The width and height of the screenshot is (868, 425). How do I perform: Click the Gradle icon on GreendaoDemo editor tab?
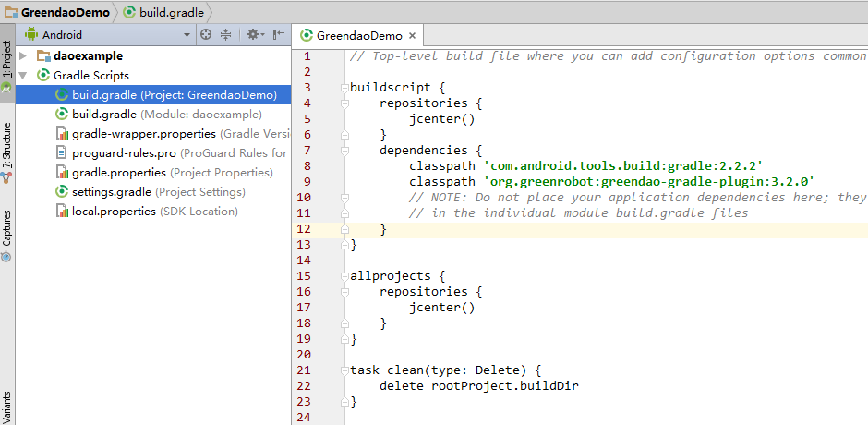click(x=307, y=35)
